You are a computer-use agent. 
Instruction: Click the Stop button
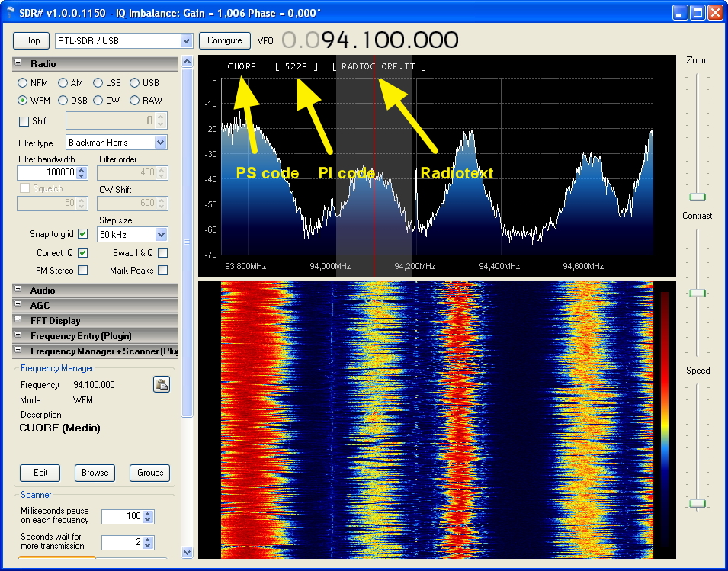click(30, 40)
